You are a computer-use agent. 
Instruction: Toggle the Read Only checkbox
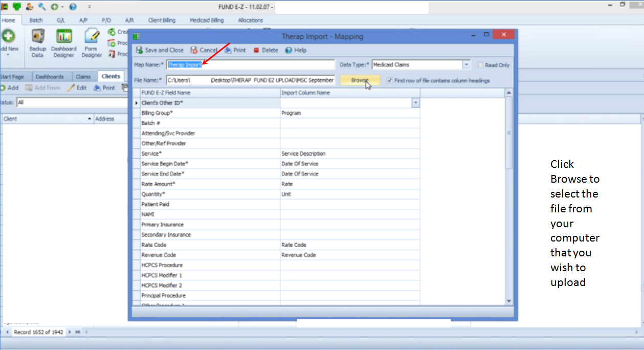pyautogui.click(x=480, y=65)
